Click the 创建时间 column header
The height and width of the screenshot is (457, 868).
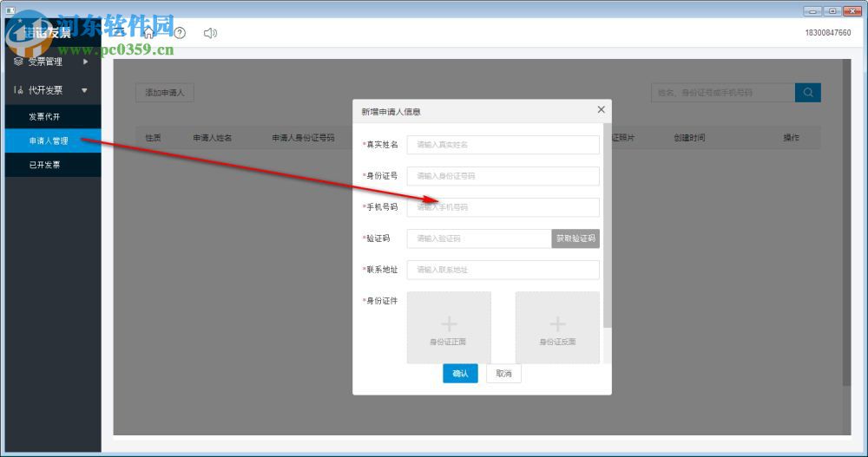(689, 138)
